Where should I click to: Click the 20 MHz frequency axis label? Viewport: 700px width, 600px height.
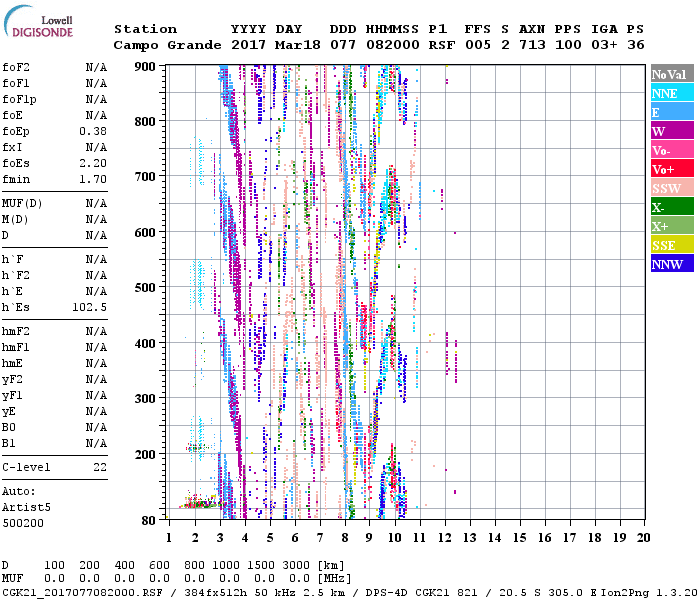click(x=643, y=538)
